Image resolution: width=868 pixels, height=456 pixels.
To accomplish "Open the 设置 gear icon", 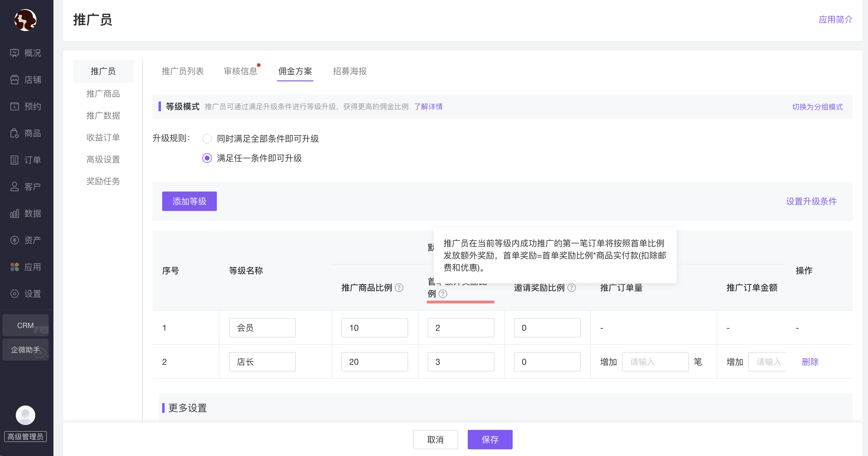I will [x=15, y=293].
